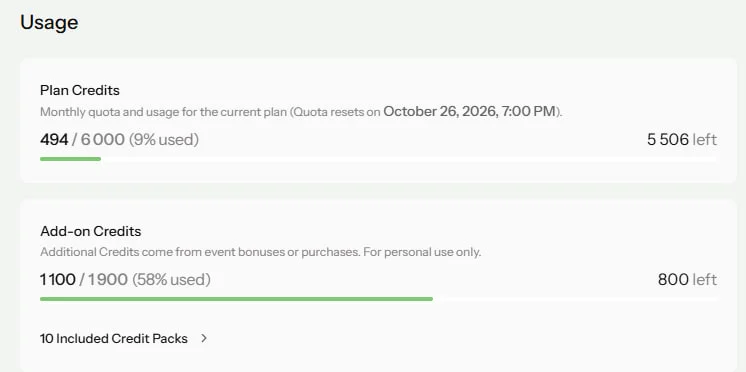The image size is (746, 372).
Task: Click the Monthly quota description text
Action: tap(301, 111)
